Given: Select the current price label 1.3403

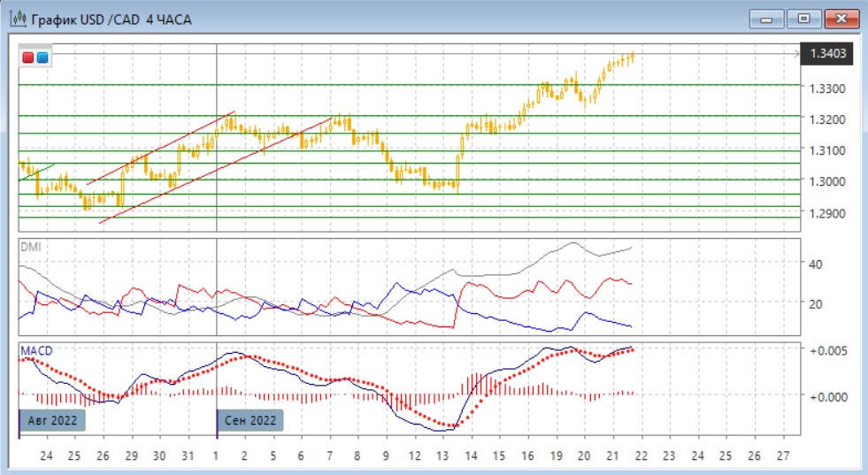Looking at the screenshot, I should (829, 54).
